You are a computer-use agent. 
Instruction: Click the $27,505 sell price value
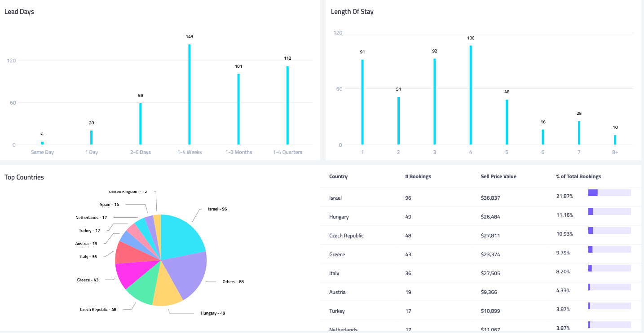pos(490,273)
